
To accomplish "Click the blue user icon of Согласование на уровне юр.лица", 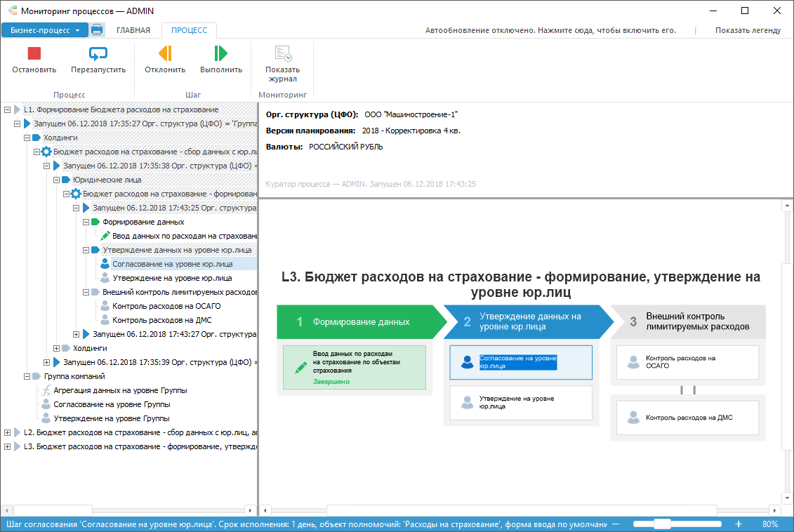I will click(x=105, y=264).
